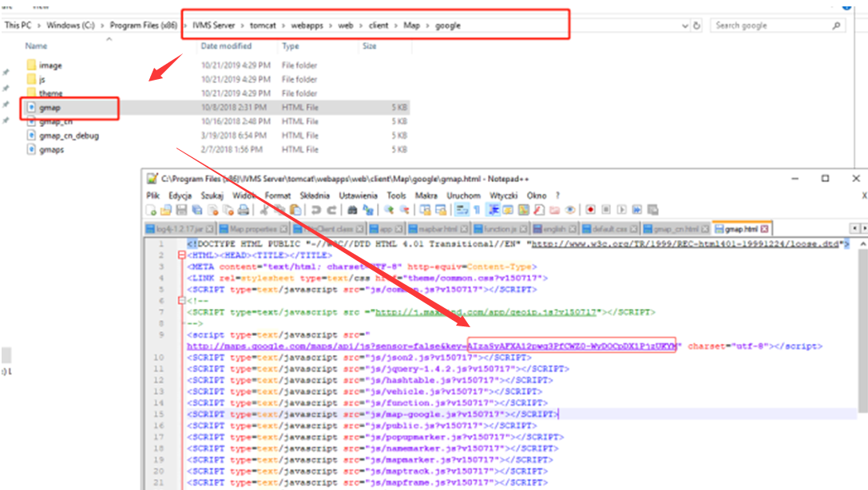Toggle the Indent Guide toolbar icon
This screenshot has height=490, width=868.
pos(493,210)
